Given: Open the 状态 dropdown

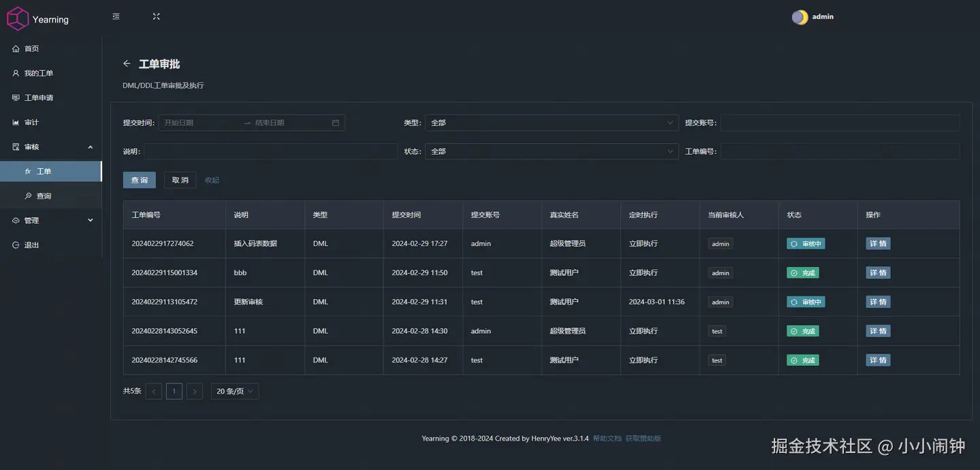Looking at the screenshot, I should (x=552, y=151).
